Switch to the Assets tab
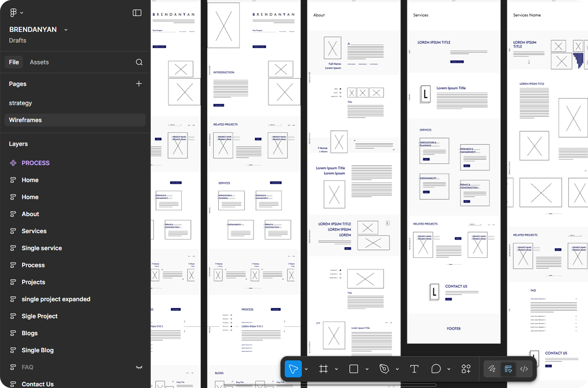This screenshot has height=388, width=588. coord(39,62)
